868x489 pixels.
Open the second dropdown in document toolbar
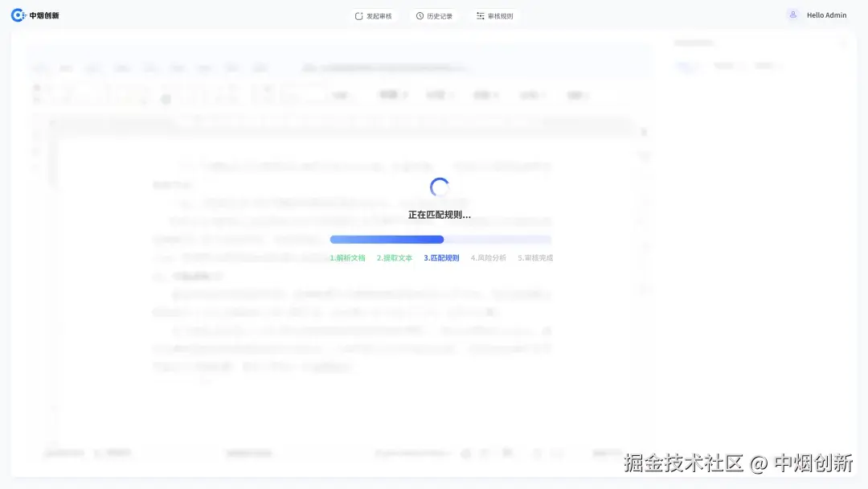439,94
